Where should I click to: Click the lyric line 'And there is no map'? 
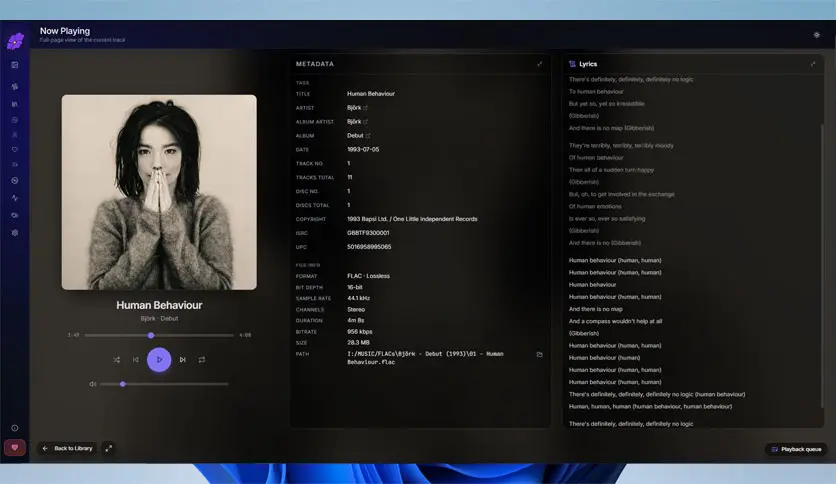(x=596, y=309)
